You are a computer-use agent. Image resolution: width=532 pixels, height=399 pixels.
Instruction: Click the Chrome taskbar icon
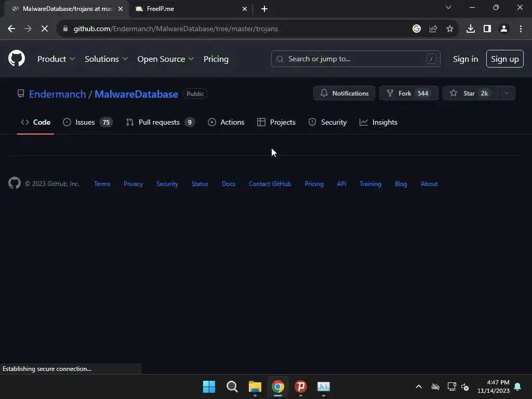278,387
